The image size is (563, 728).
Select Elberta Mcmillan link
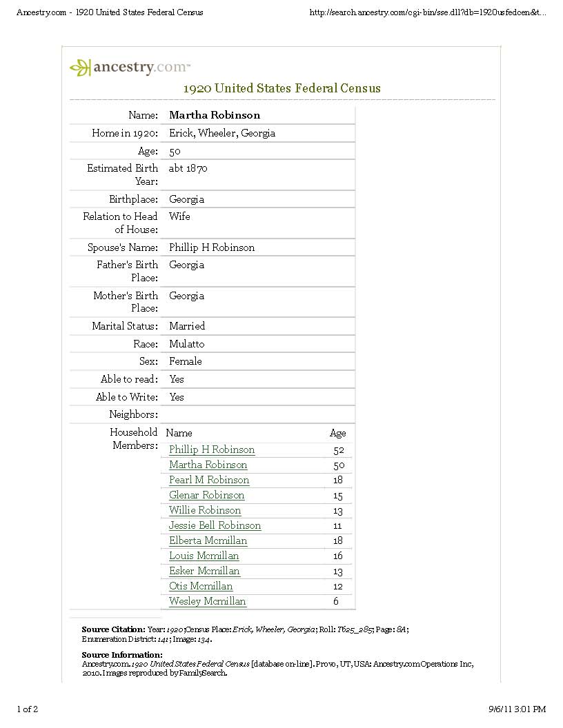[208, 540]
